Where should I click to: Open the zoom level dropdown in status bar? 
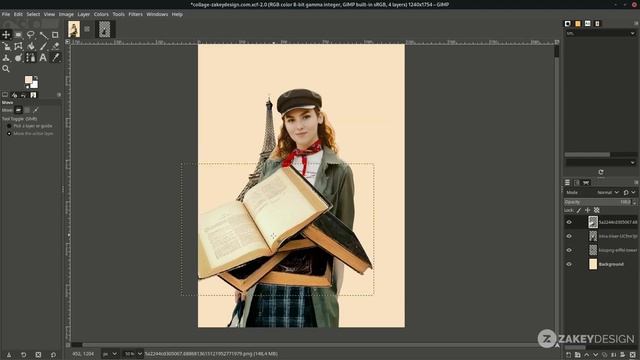133,354
